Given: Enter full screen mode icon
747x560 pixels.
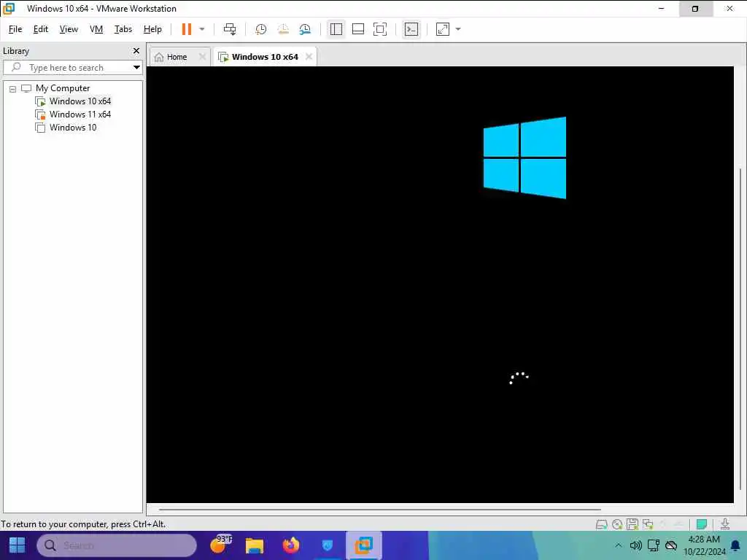Looking at the screenshot, I should 379,29.
